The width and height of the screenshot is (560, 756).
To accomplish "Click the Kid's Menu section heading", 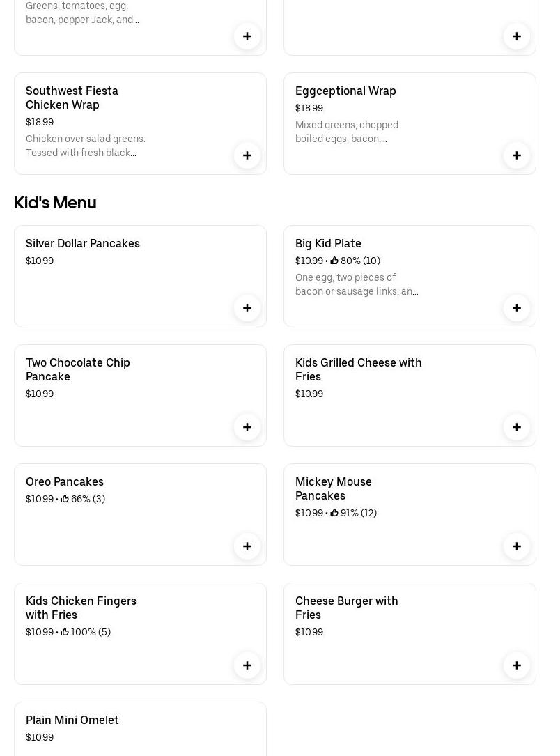I will pos(55,203).
